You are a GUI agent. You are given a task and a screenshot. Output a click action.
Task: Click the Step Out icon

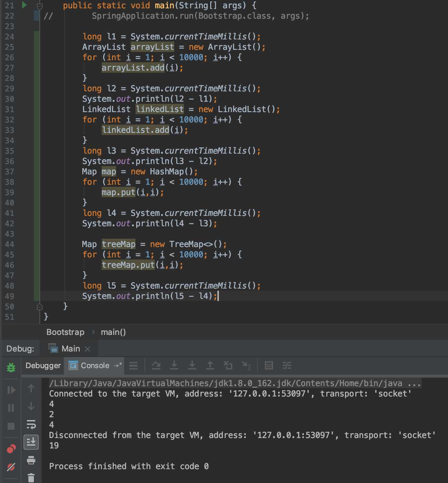210,365
